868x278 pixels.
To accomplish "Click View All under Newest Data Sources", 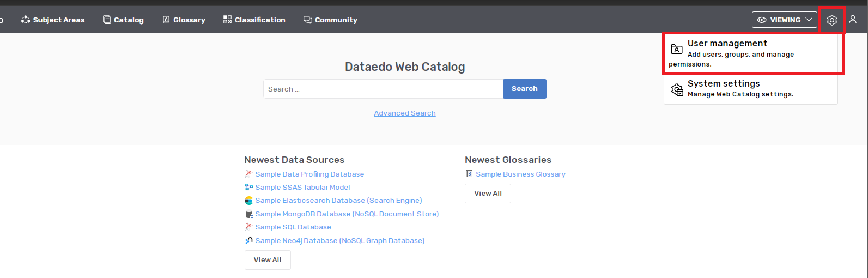I will pos(268,260).
